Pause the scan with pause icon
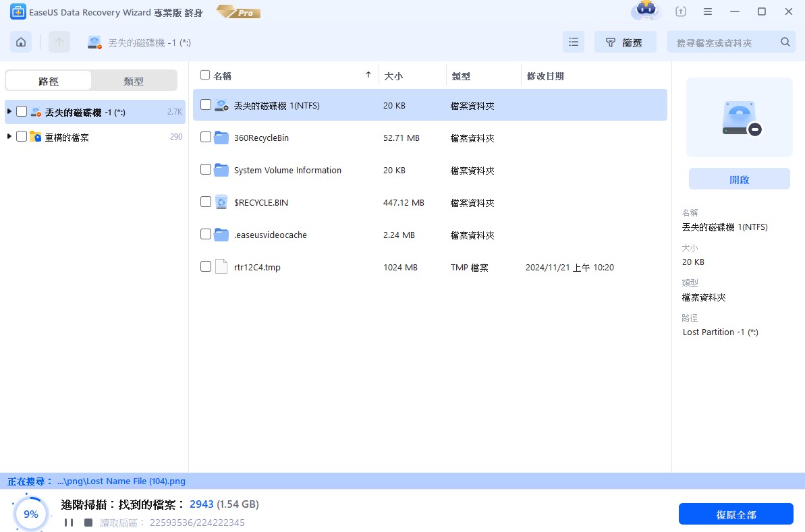Viewport: 805px width, 532px height. click(69, 523)
